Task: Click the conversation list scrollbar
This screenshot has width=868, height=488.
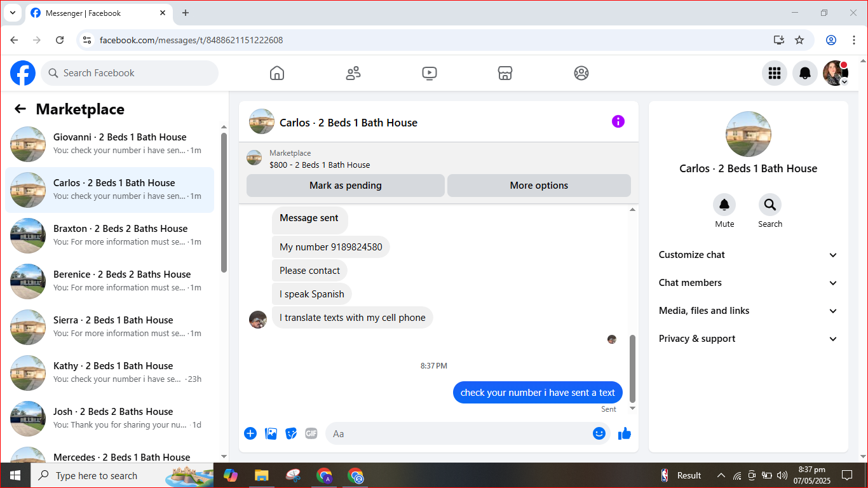Action: [x=224, y=202]
